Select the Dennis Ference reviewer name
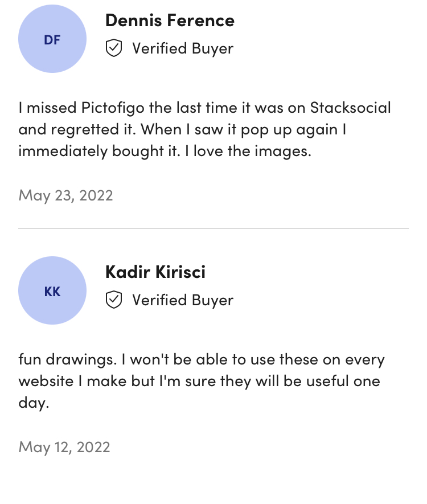427x504 pixels. pyautogui.click(x=170, y=21)
